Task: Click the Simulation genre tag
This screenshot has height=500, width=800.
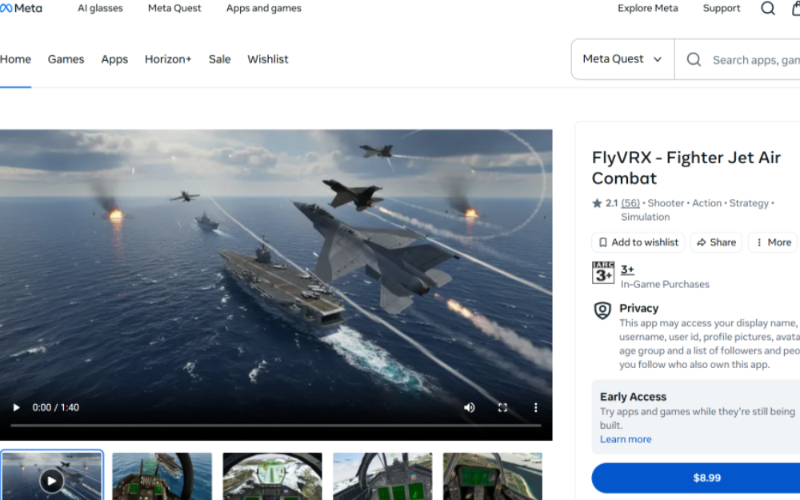Action: coord(645,217)
